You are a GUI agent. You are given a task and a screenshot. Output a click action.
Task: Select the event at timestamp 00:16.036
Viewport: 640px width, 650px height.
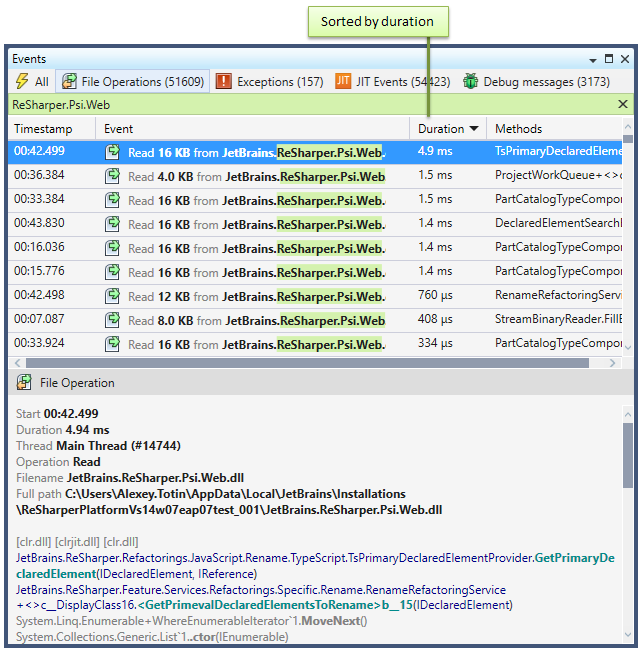pyautogui.click(x=315, y=248)
